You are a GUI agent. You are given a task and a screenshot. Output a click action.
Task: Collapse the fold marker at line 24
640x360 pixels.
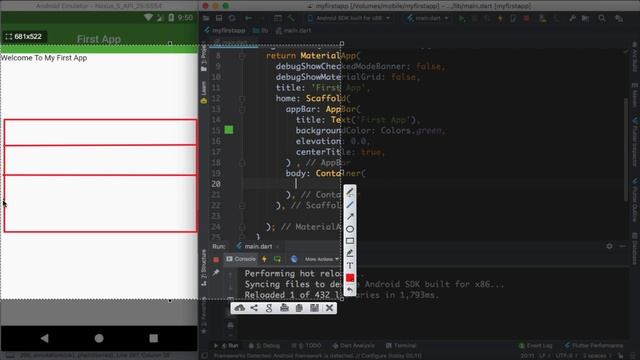(242, 227)
